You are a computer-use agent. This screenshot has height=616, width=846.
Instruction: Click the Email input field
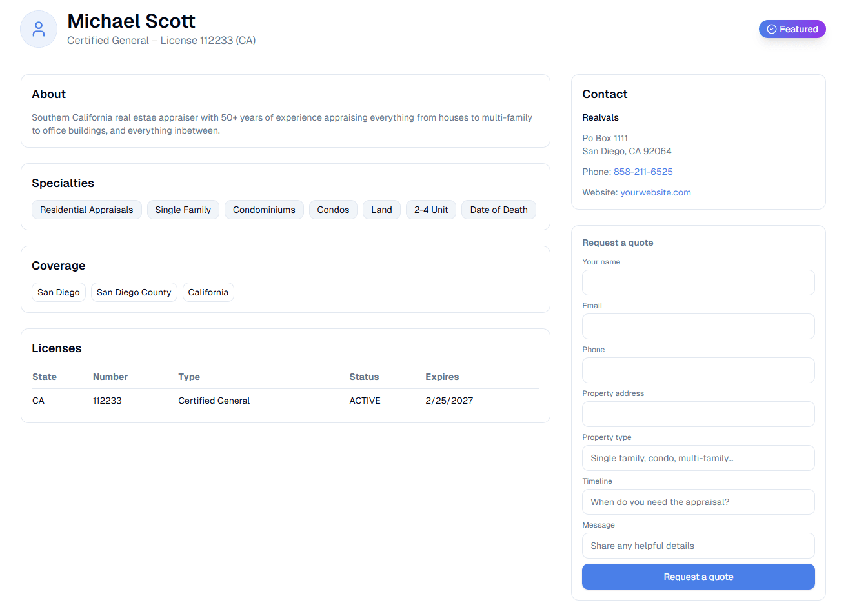click(698, 326)
